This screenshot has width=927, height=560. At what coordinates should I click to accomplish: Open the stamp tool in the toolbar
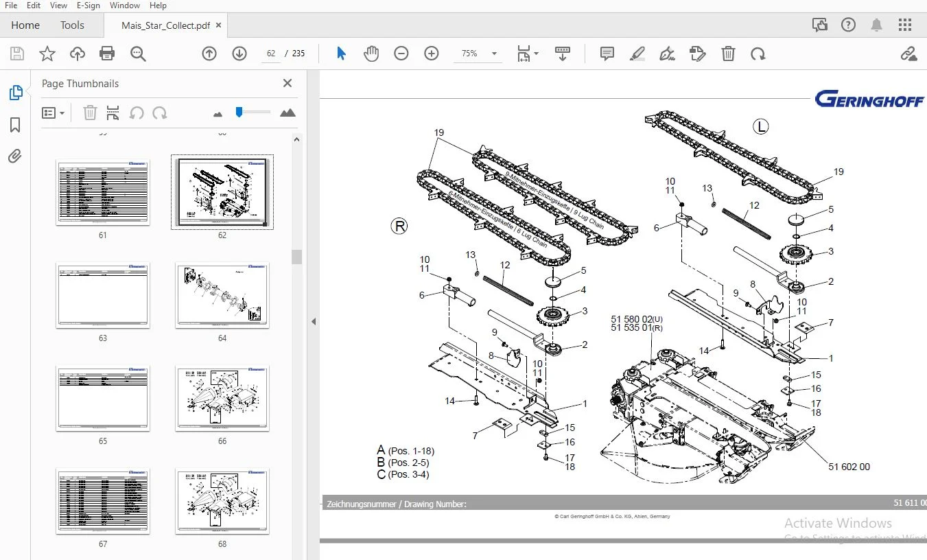click(x=698, y=54)
